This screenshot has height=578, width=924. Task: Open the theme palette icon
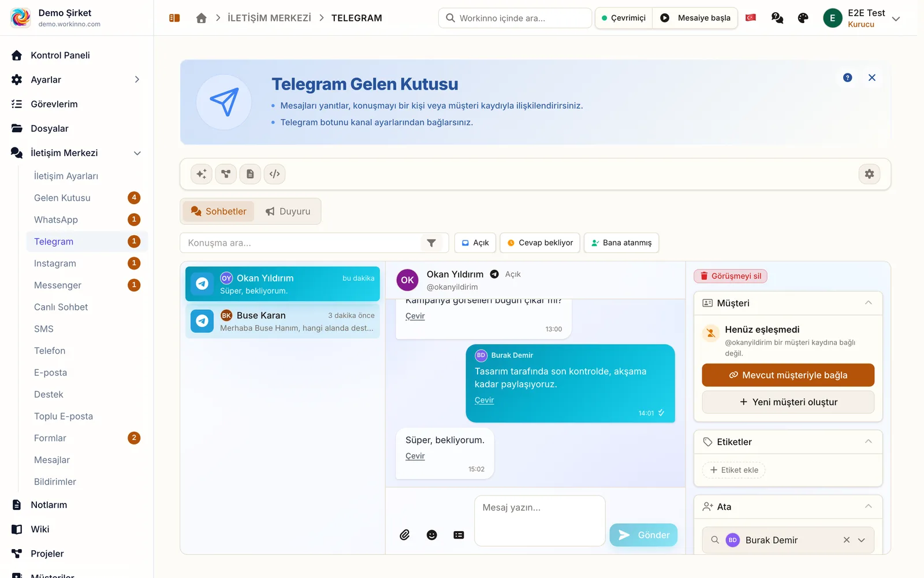803,18
